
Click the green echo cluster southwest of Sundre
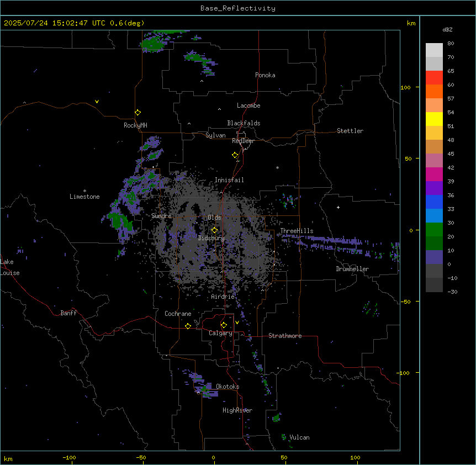point(120,222)
